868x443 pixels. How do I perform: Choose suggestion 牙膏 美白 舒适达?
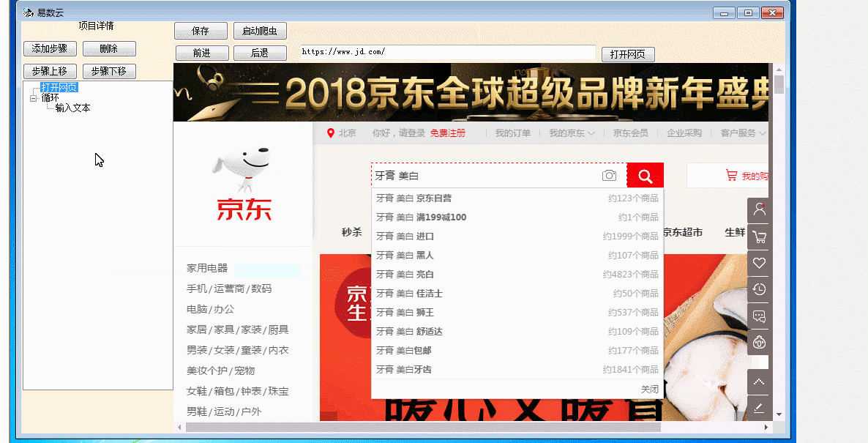(517, 331)
